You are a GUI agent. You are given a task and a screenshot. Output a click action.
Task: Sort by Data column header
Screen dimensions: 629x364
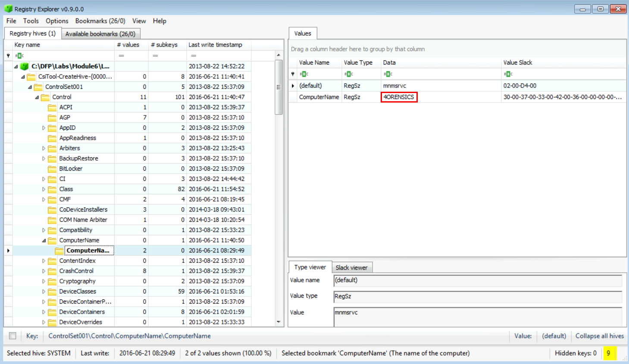[x=441, y=62]
